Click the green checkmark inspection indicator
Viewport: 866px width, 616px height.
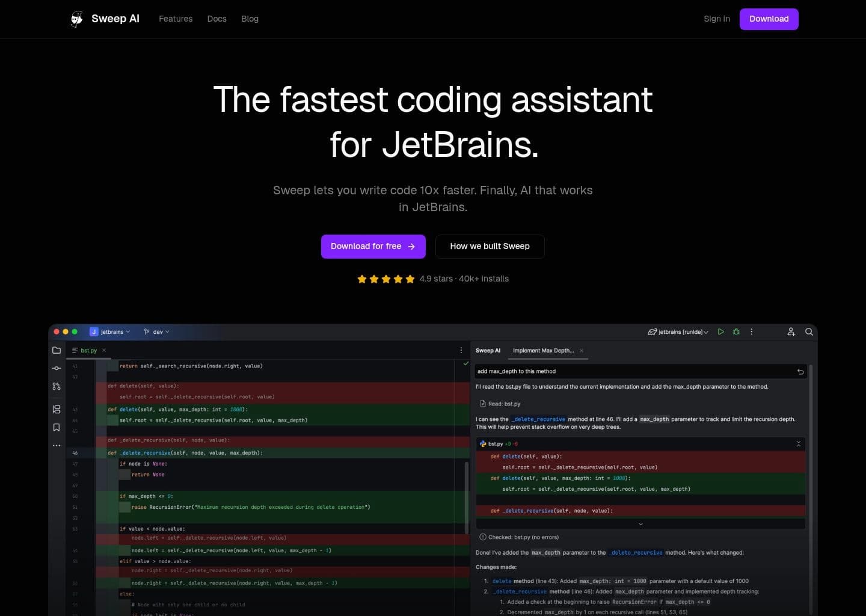pyautogui.click(x=465, y=363)
